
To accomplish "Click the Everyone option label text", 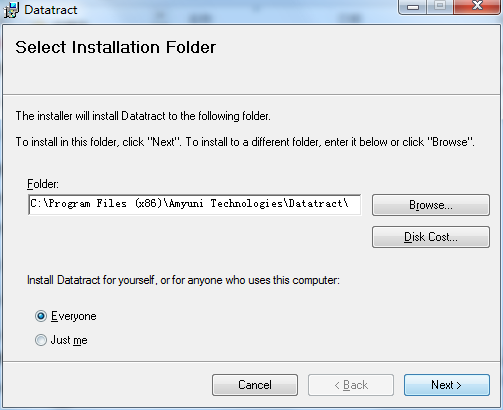I will pyautogui.click(x=74, y=316).
